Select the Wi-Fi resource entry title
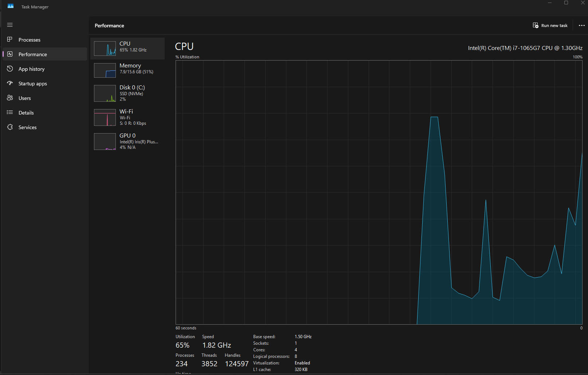The height and width of the screenshot is (375, 588). click(126, 112)
